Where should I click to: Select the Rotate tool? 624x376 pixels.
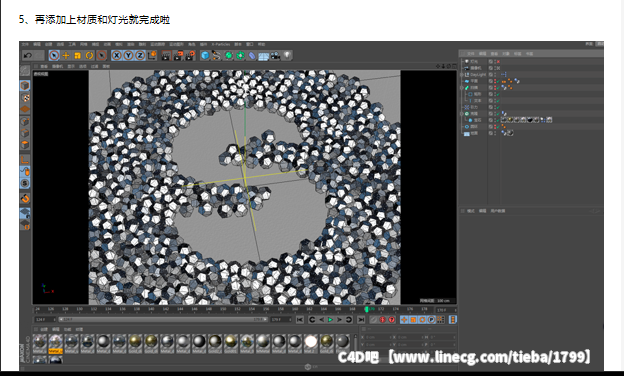90,56
